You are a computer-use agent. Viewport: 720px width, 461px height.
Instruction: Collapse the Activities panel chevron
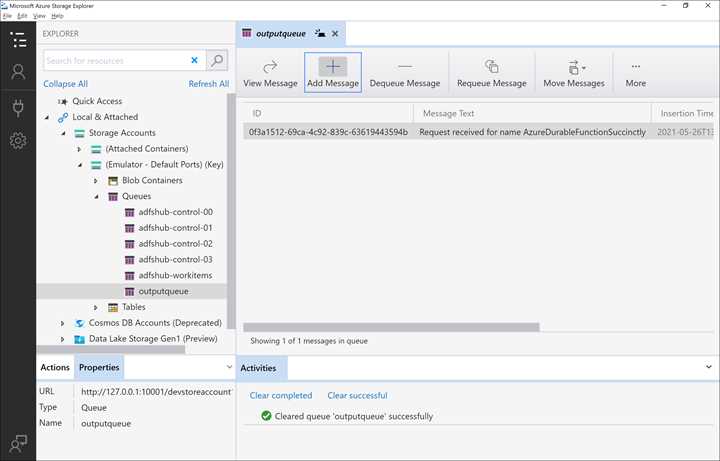(x=709, y=367)
